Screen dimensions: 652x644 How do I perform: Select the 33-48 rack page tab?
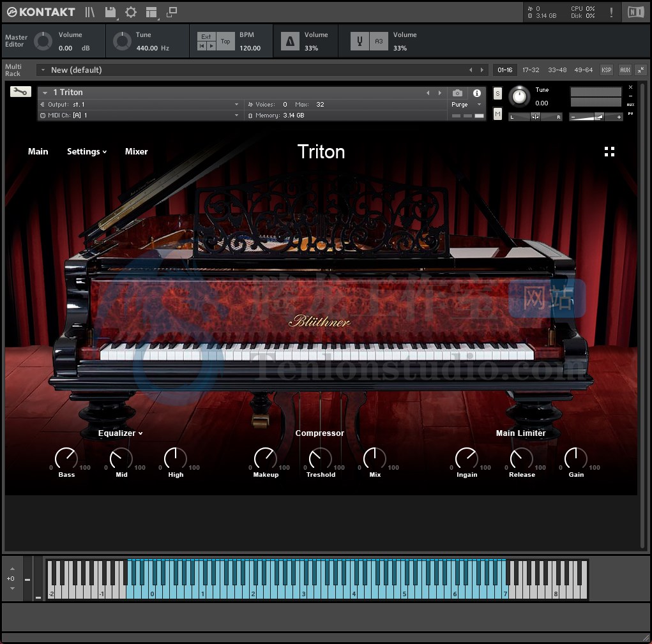point(557,70)
